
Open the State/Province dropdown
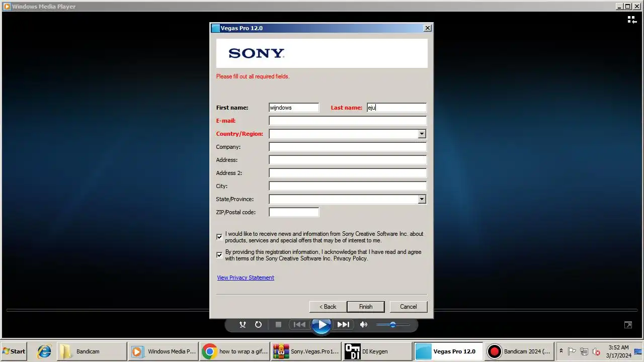click(x=422, y=199)
